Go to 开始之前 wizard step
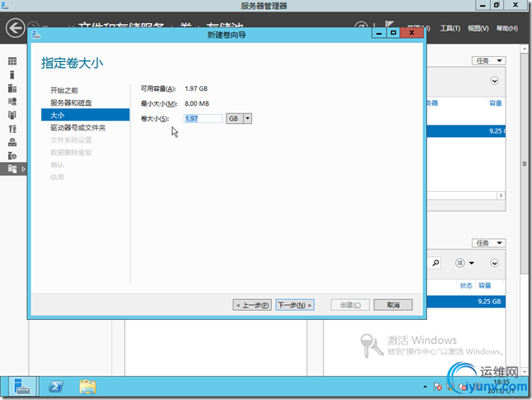532x400 pixels. click(x=64, y=90)
